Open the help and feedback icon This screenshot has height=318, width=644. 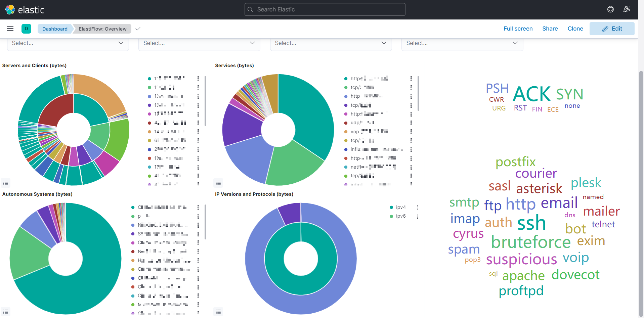point(610,9)
